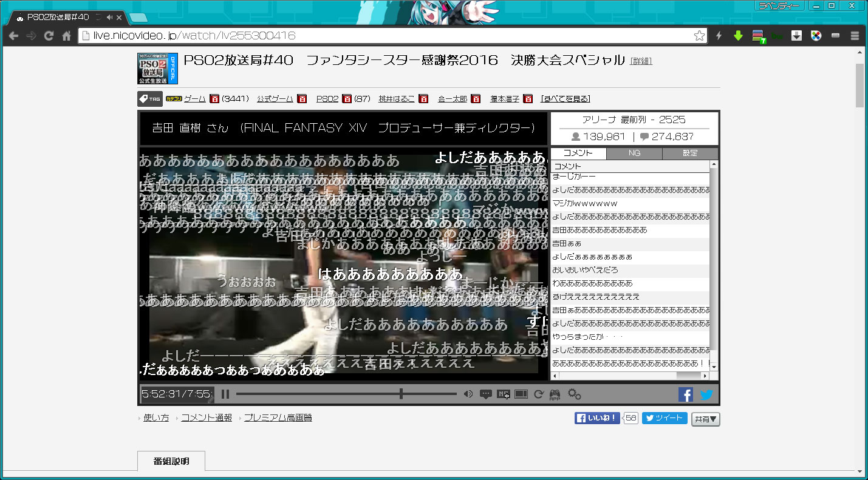Open the PSO2 tag link
Viewport: 868px width, 480px height.
coord(327,99)
